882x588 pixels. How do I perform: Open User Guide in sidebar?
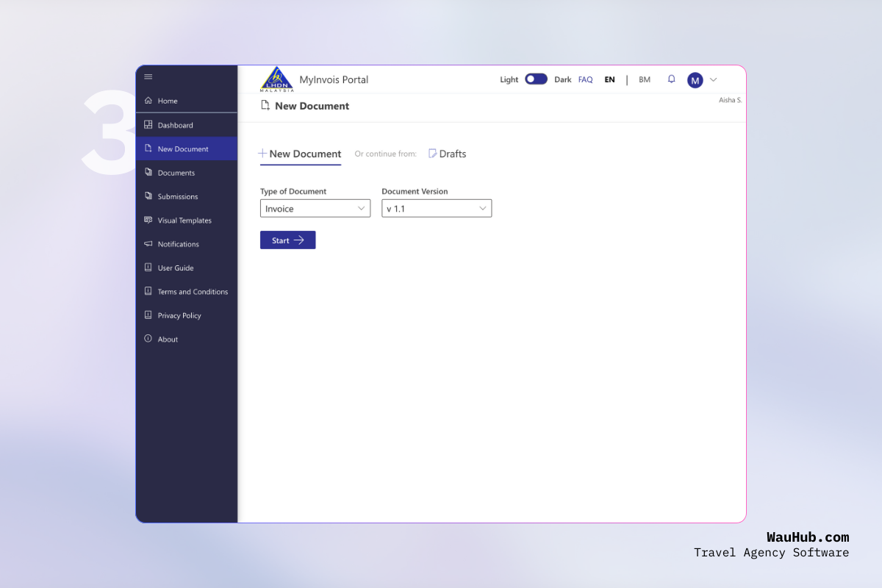point(187,268)
